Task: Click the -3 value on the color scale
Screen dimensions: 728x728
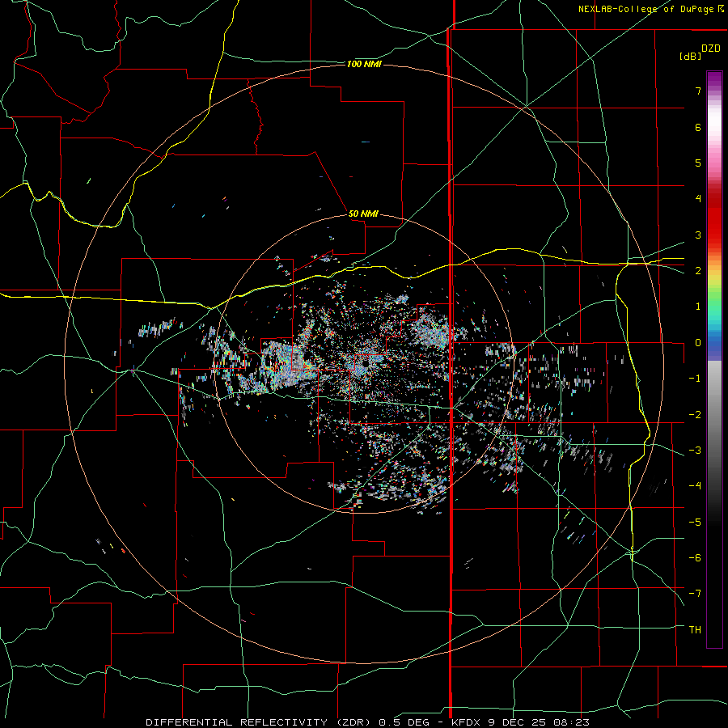Action: tap(695, 451)
